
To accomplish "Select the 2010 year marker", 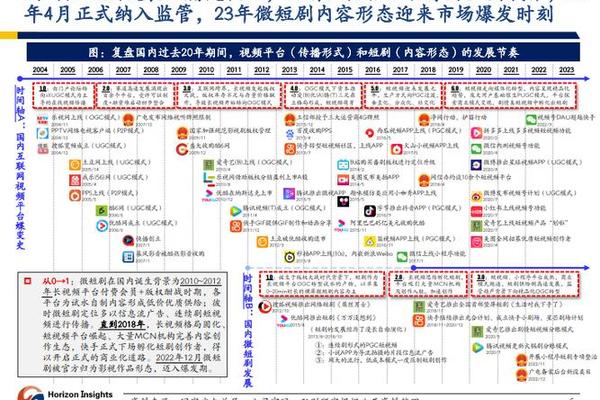I will (x=206, y=70).
